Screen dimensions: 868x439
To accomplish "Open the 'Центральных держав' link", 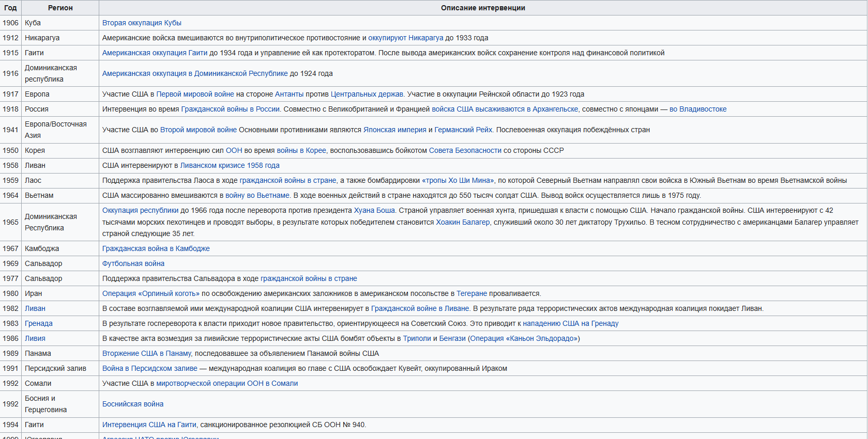I will click(367, 94).
